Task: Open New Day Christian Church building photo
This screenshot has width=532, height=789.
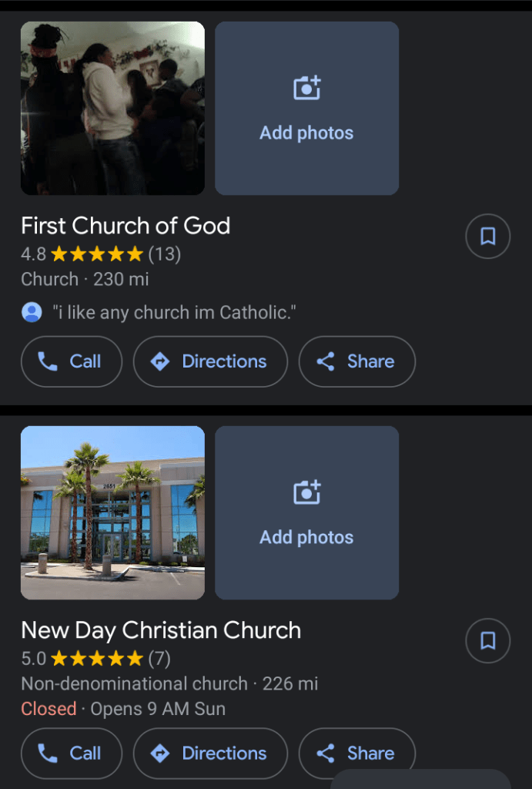Action: click(x=112, y=513)
